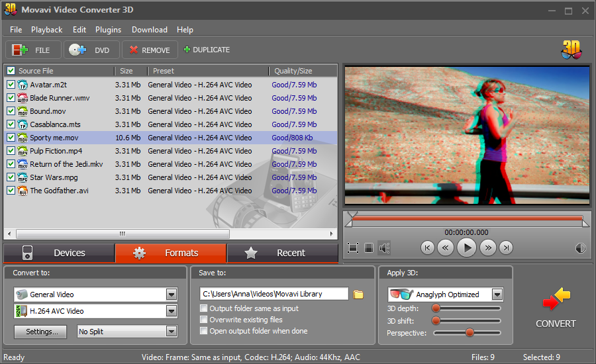Browse output folder with folder icon

[358, 295]
